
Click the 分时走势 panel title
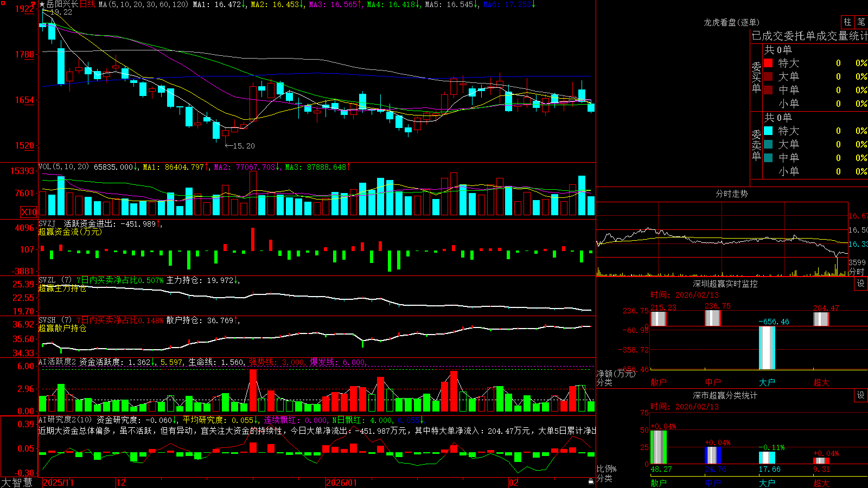coord(732,194)
